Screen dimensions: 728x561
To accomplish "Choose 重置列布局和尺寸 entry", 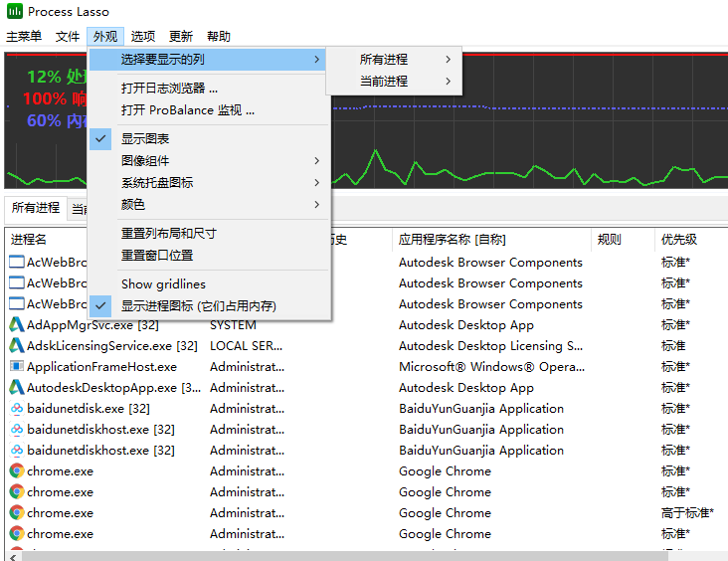I will (209, 234).
